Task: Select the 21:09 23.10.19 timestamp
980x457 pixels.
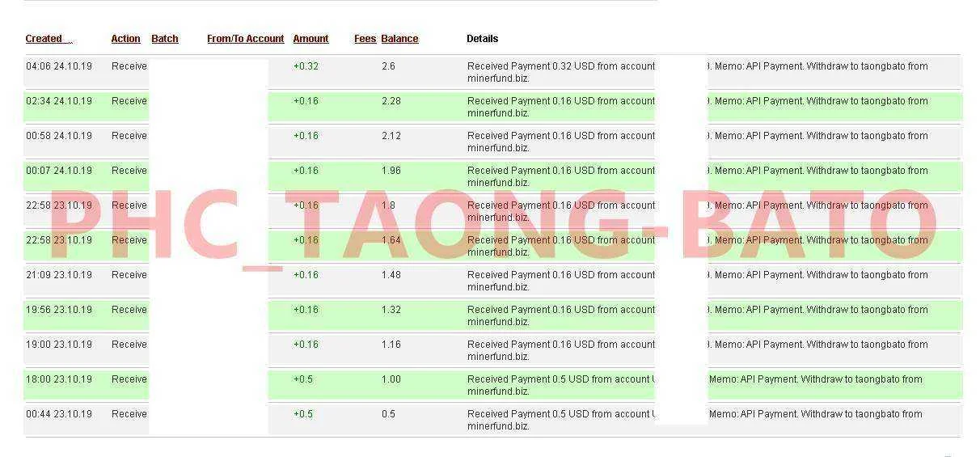Action: coord(59,275)
